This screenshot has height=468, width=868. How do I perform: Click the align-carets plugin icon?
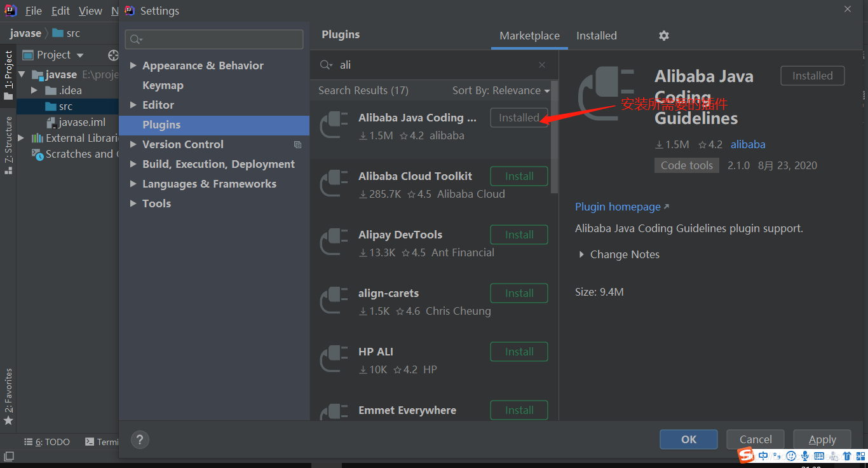tap(334, 301)
